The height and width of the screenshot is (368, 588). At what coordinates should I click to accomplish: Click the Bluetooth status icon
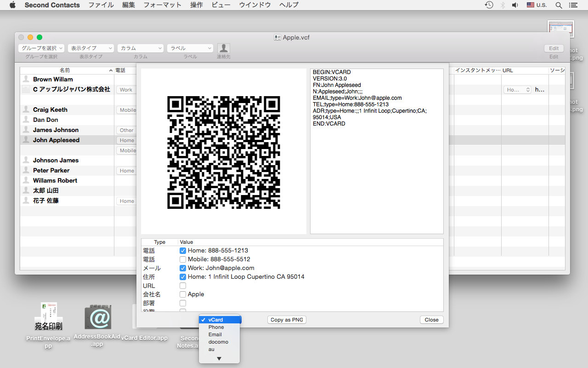(x=503, y=5)
